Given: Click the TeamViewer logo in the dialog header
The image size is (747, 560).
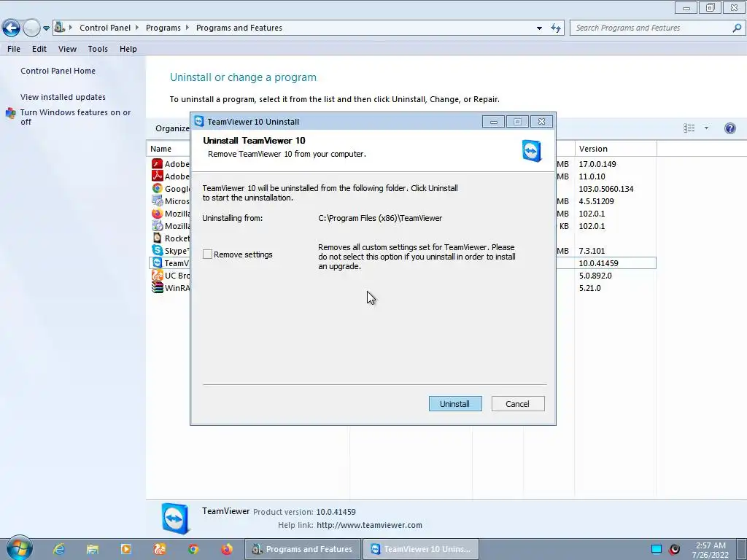Looking at the screenshot, I should pos(532,151).
